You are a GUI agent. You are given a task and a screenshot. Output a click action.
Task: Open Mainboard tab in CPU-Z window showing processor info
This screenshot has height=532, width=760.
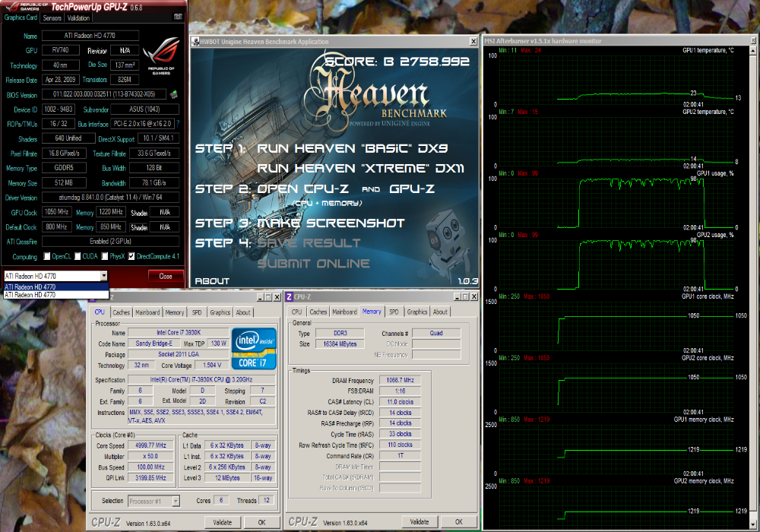(147, 312)
